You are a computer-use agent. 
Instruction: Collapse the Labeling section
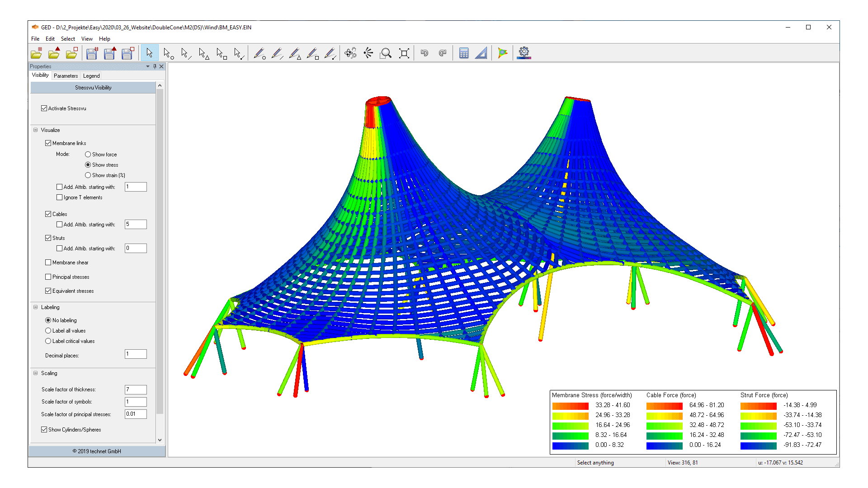point(35,307)
